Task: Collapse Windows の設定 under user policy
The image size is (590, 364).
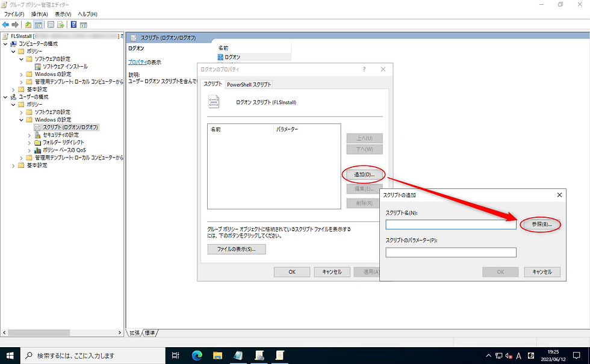Action: click(x=21, y=120)
